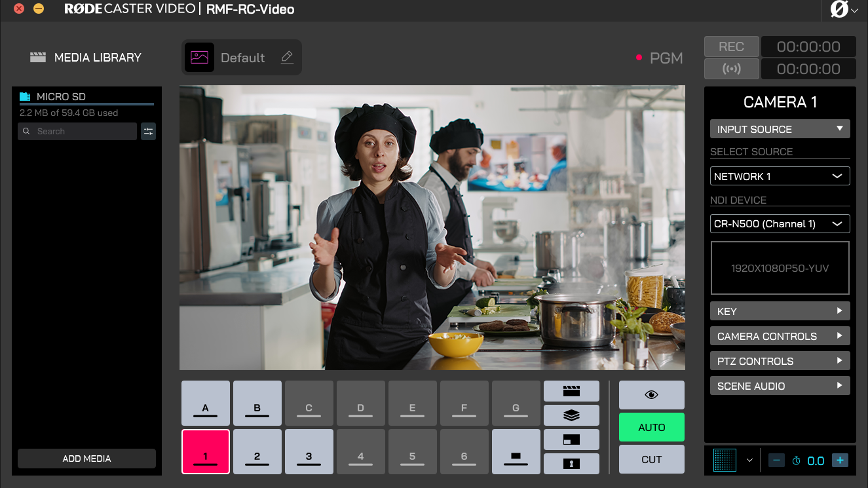Open the media library filter settings
The height and width of the screenshot is (488, 868).
point(148,132)
